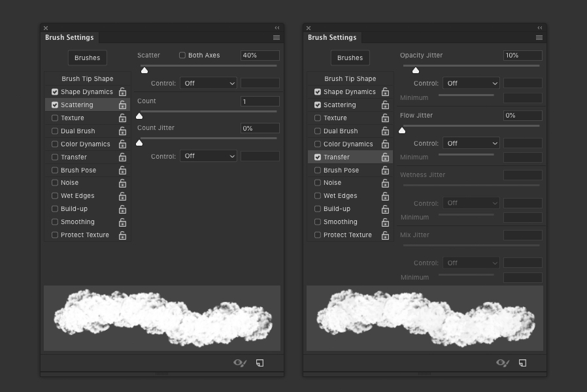
Task: Click the Flow Jitter 0% field
Action: [522, 116]
